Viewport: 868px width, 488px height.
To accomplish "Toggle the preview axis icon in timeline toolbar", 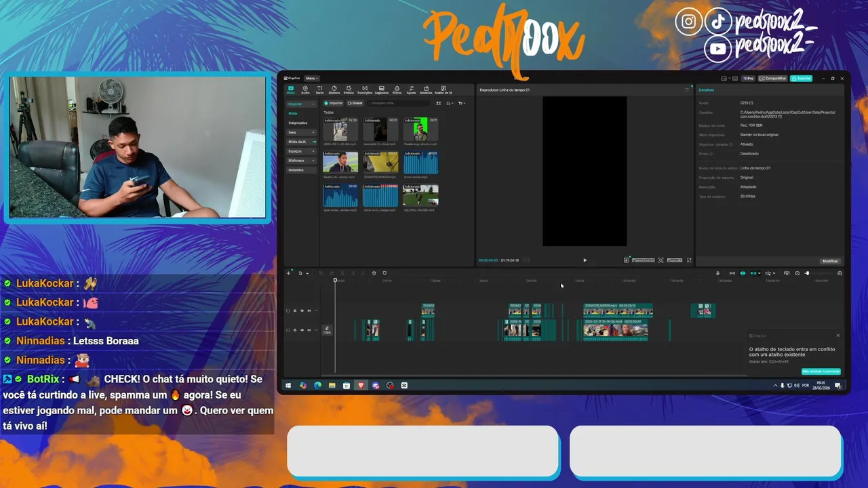I will tap(768, 273).
